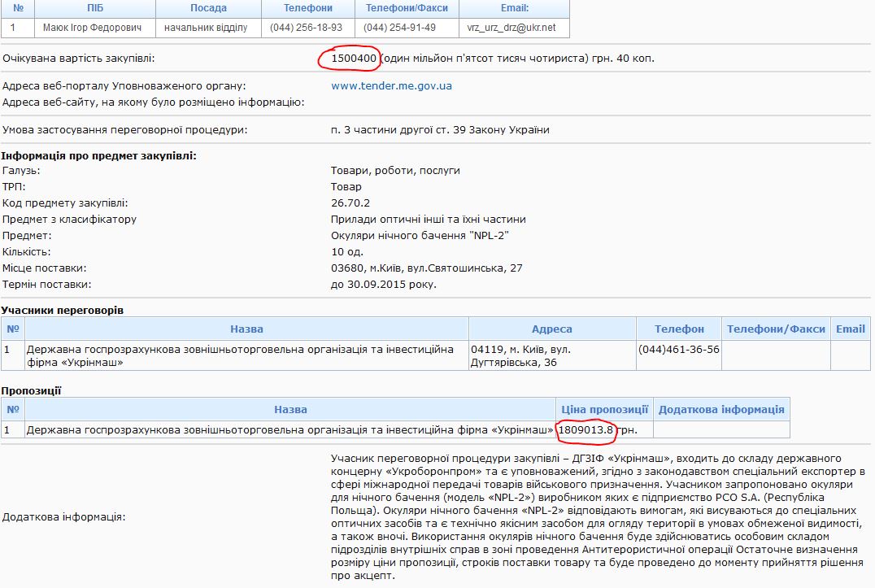Click participant address '04119, м. Київ' cell
Screen dimensions: 875x588
[x=520, y=355]
